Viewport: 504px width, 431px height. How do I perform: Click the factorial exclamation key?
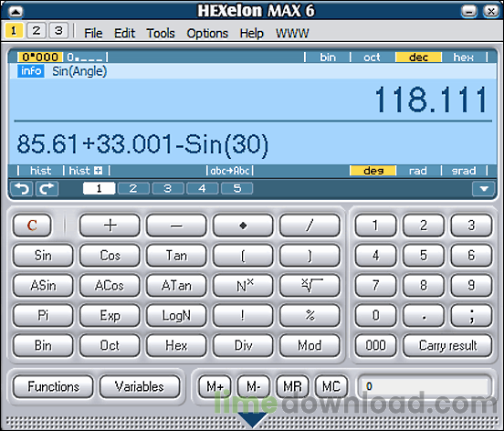click(x=243, y=315)
